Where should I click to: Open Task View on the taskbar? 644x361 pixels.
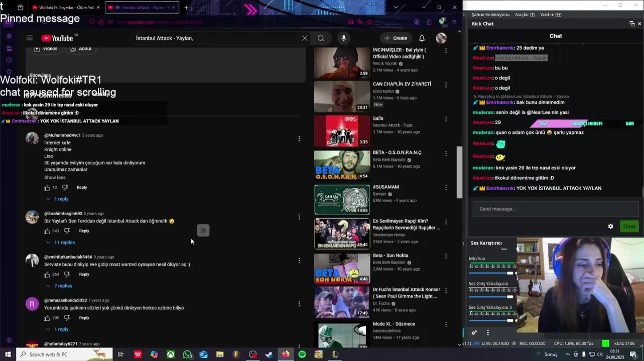point(120,354)
